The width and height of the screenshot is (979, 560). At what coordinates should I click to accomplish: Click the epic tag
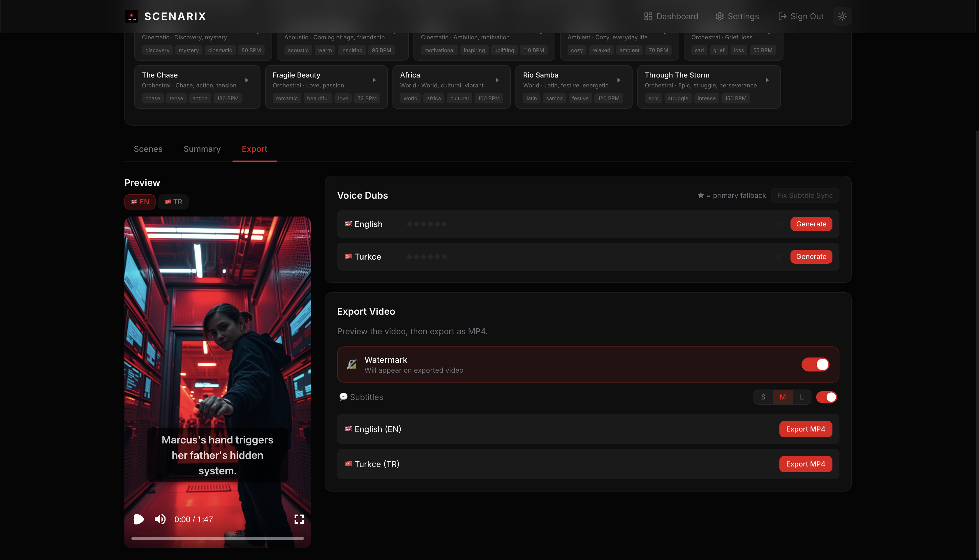tap(653, 98)
